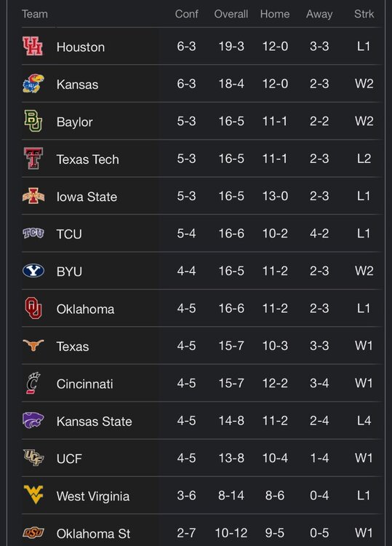Click the UCF logo
This screenshot has height=546, width=392.
(x=33, y=458)
